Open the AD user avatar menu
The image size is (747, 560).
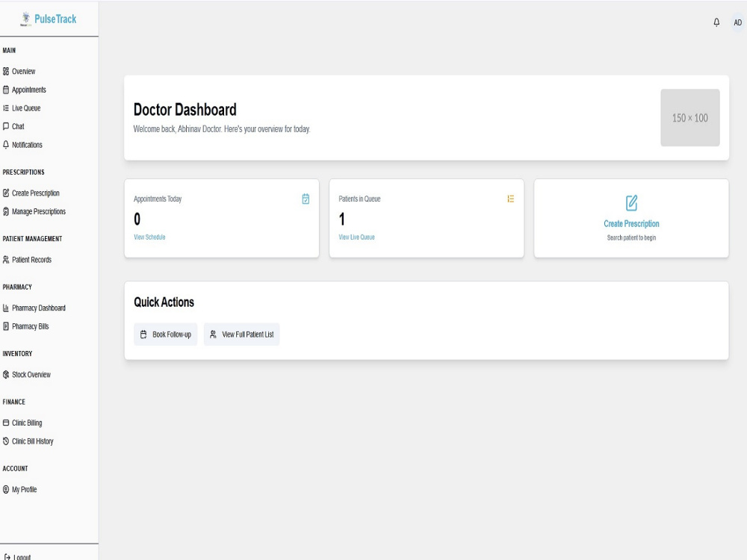pyautogui.click(x=737, y=22)
